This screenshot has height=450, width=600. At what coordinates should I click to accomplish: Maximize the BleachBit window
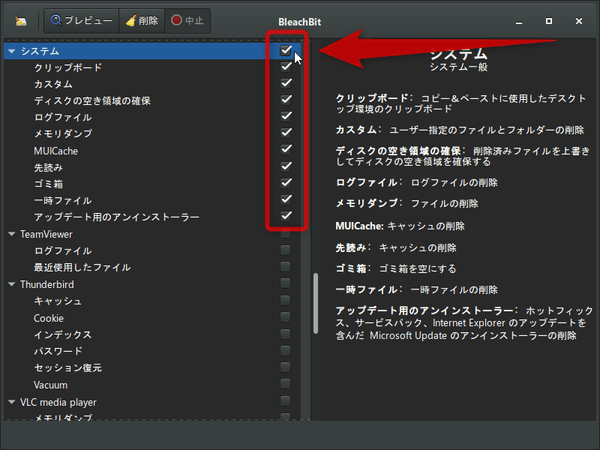coord(549,21)
